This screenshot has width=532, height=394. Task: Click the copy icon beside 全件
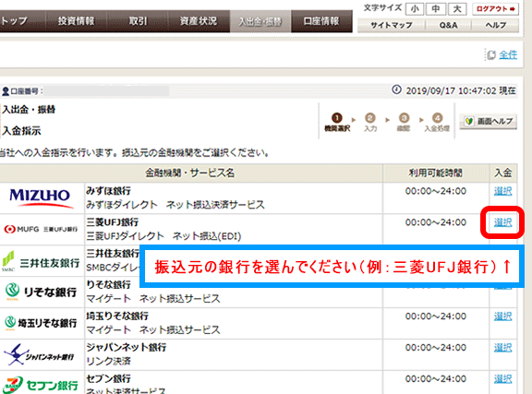tap(491, 55)
